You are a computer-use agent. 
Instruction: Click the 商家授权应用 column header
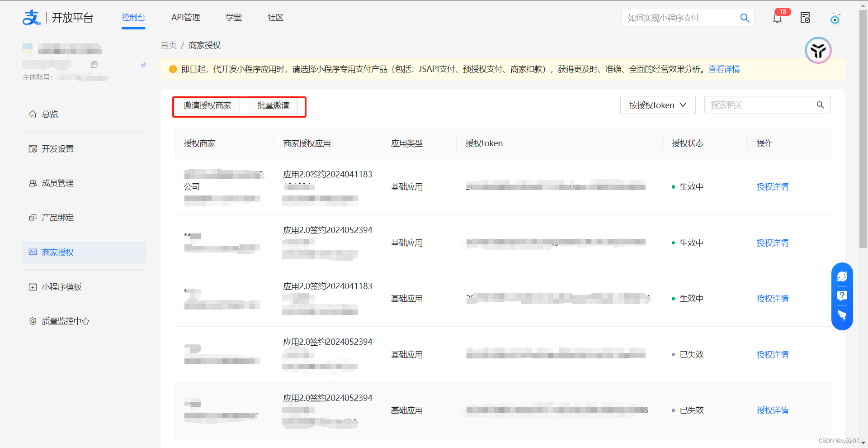click(x=307, y=143)
